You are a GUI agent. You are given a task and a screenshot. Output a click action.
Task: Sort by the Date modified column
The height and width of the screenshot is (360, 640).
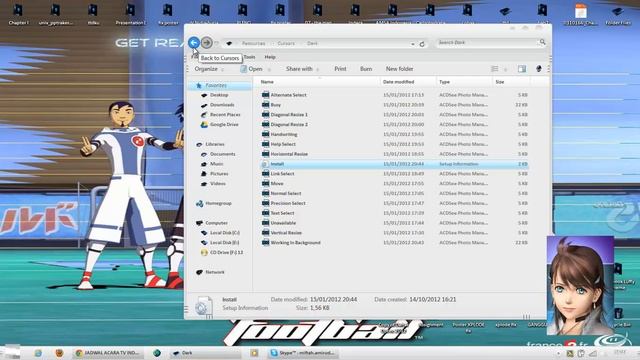click(408, 82)
